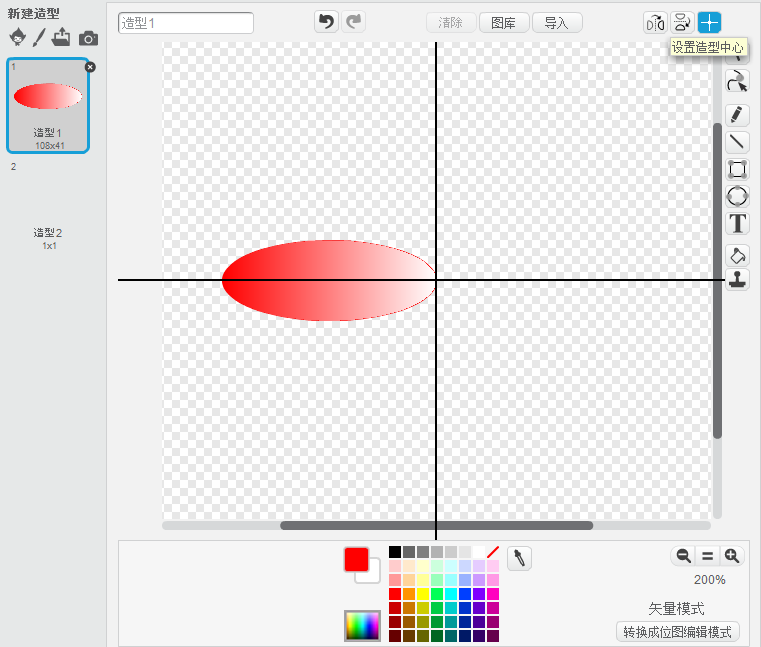The image size is (761, 647).
Task: Choose the bright blue palette swatch
Action: click(465, 594)
